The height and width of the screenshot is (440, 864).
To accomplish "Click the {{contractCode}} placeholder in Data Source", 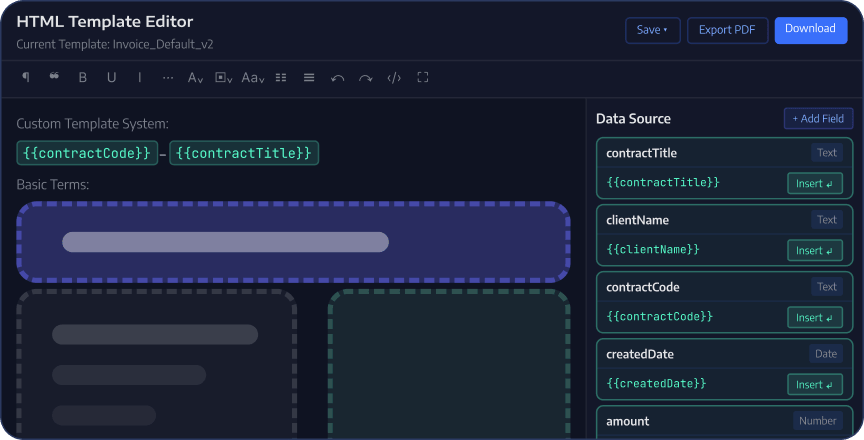I will click(x=660, y=316).
